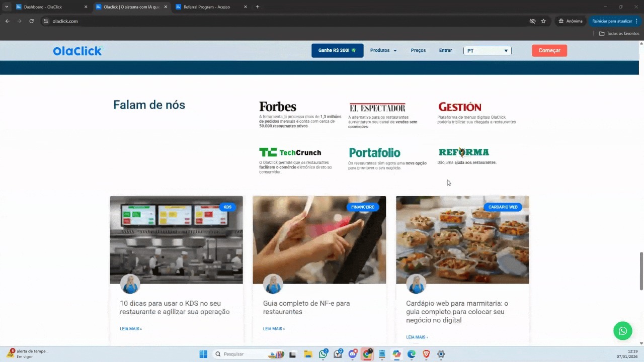
Task: Click the bookmark star icon in address bar
Action: 543,21
